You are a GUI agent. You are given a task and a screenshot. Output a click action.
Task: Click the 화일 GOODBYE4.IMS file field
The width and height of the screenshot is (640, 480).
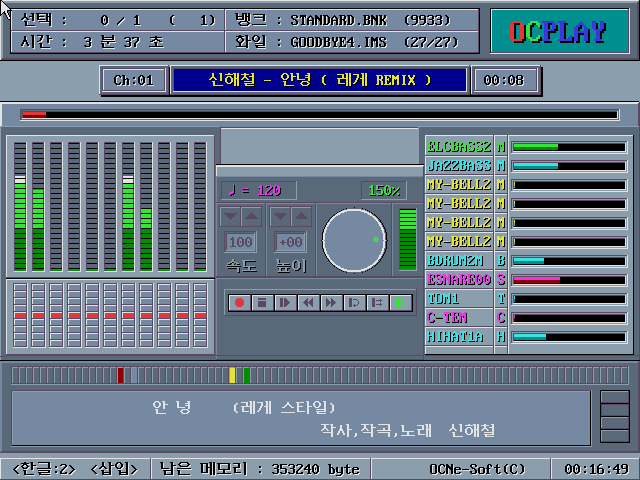coord(352,42)
